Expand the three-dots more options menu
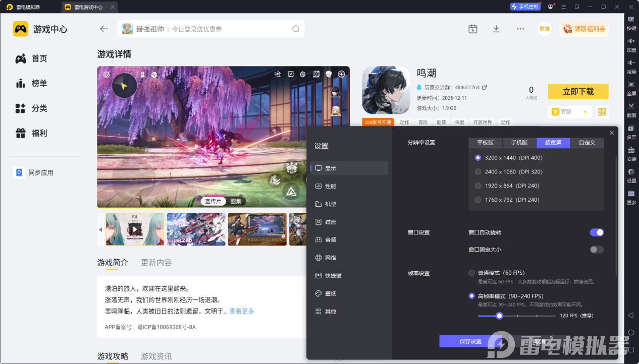This screenshot has height=364, width=639. [520, 29]
